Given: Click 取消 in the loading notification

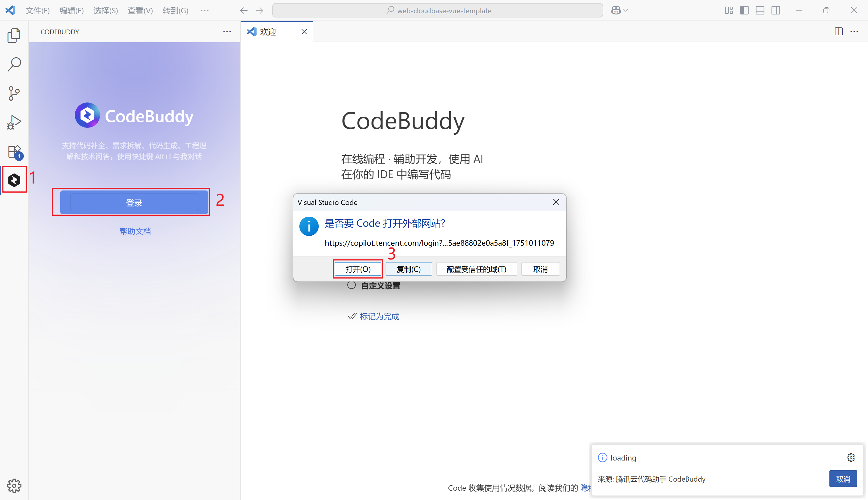Looking at the screenshot, I should [x=843, y=479].
